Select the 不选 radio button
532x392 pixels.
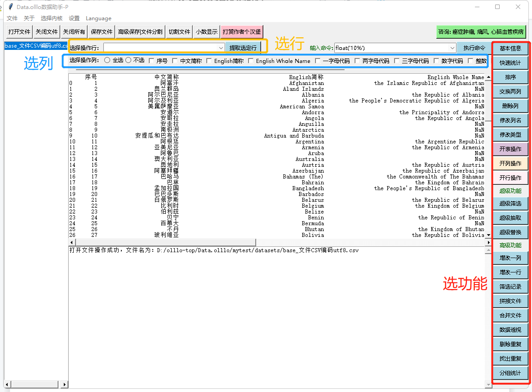(128, 60)
